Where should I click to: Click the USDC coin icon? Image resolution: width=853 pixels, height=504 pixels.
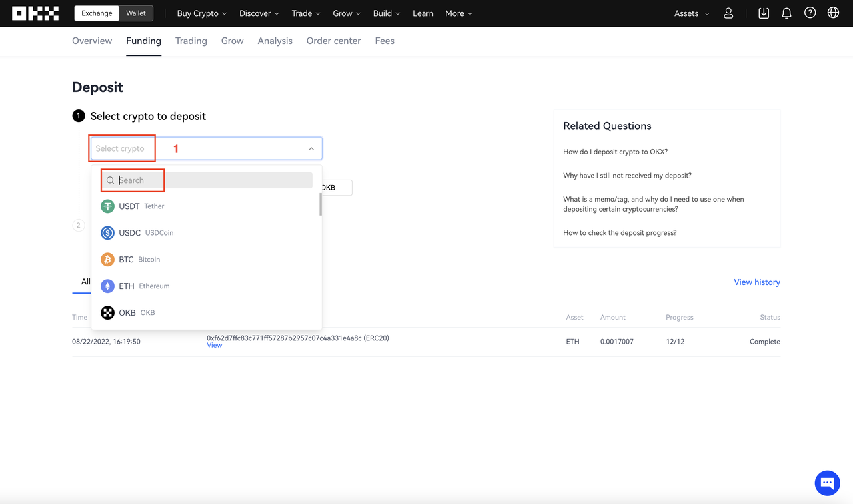click(x=107, y=233)
